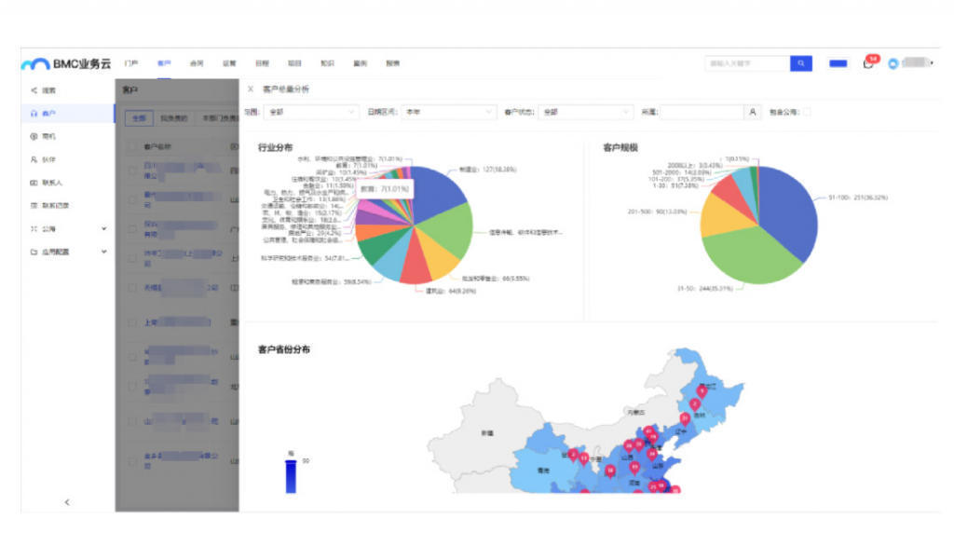Open the notification bell with red badge
Image resolution: width=954 pixels, height=560 pixels.
pyautogui.click(x=868, y=64)
